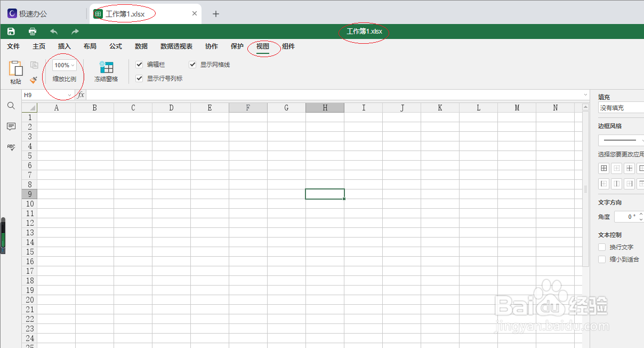Click the redo arrow in the title bar

point(74,31)
